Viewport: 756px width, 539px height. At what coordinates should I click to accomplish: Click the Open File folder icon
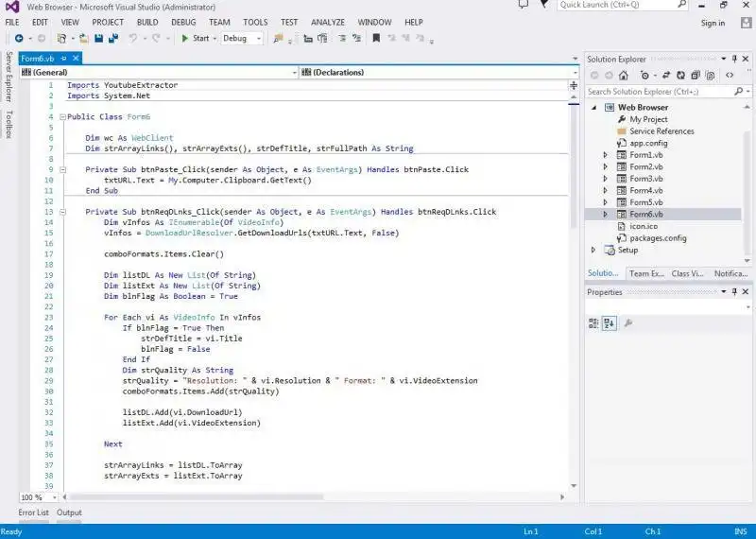click(x=84, y=38)
